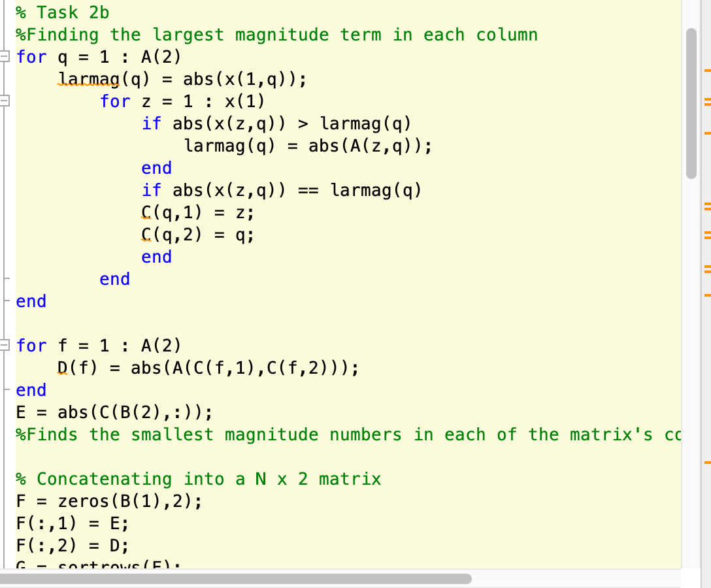711x588 pixels.
Task: Click the horizontal scrollbar at the bottom
Action: pos(235,579)
